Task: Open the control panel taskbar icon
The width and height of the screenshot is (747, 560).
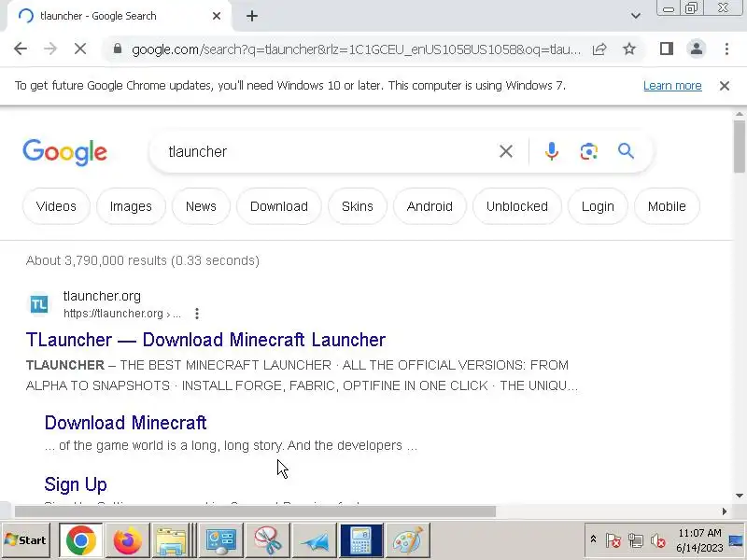Action: point(220,540)
